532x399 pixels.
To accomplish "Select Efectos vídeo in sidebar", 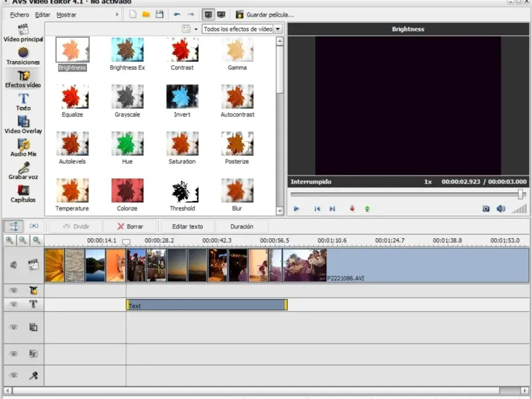I will coord(23,79).
